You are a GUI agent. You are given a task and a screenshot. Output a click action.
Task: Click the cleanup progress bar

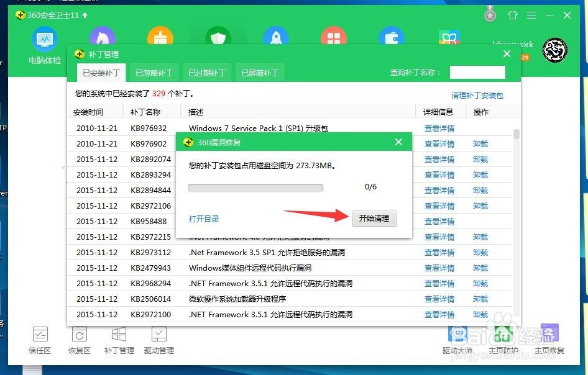pos(255,187)
